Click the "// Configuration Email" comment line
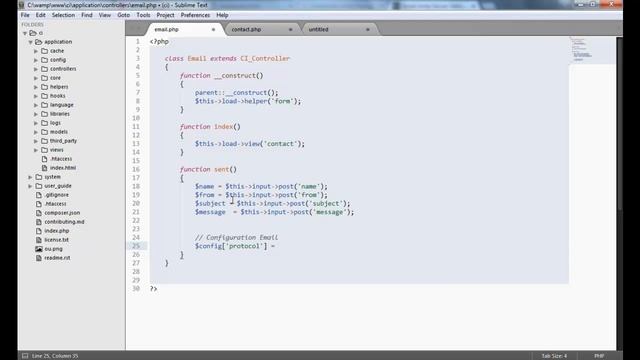The height and width of the screenshot is (360, 640). coord(236,237)
